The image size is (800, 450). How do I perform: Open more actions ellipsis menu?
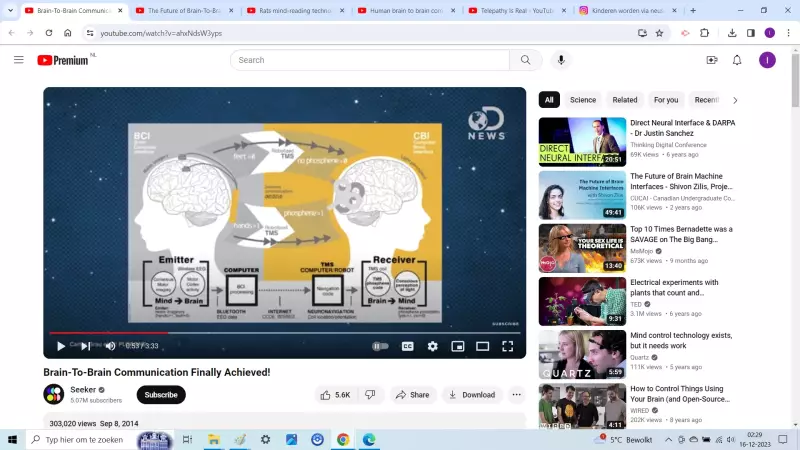[516, 395]
